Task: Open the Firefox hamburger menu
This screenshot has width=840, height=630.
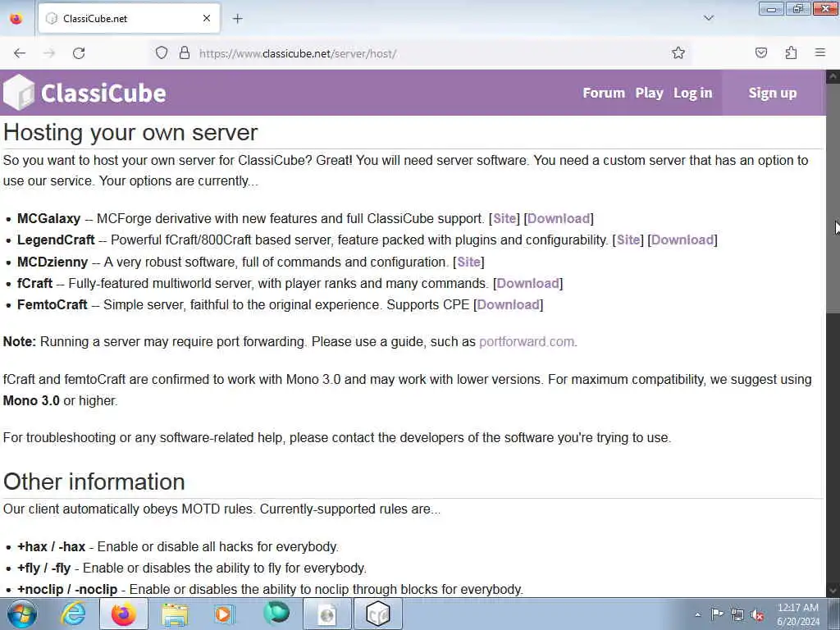Action: point(820,52)
